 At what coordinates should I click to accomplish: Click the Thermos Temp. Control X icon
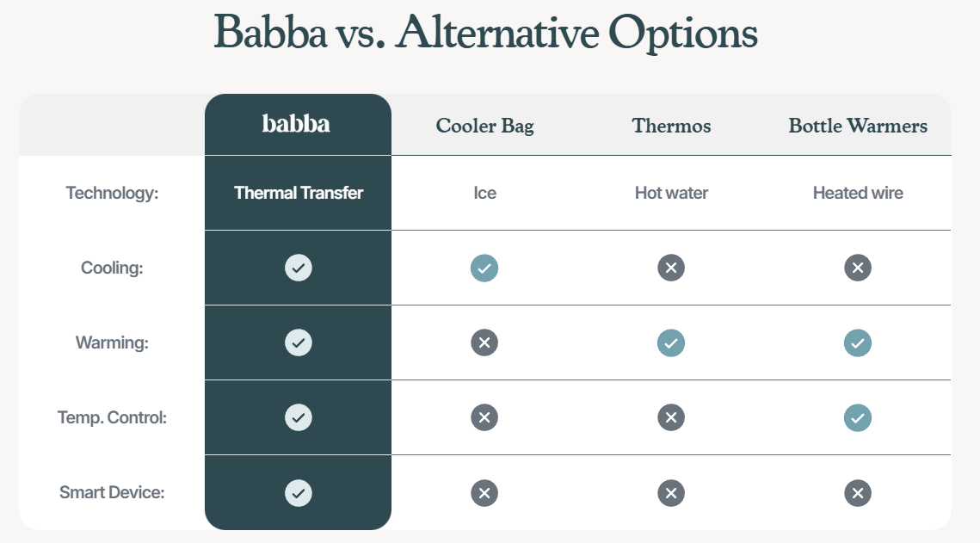[x=671, y=417]
